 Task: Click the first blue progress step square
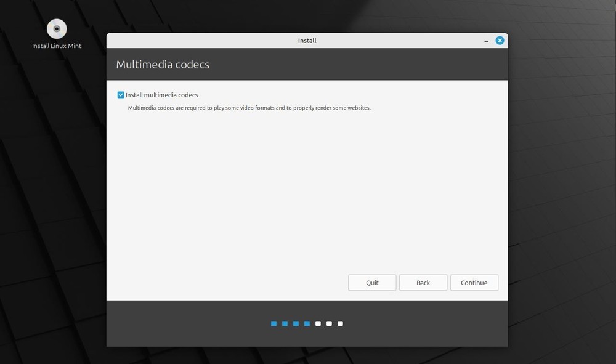(x=274, y=323)
